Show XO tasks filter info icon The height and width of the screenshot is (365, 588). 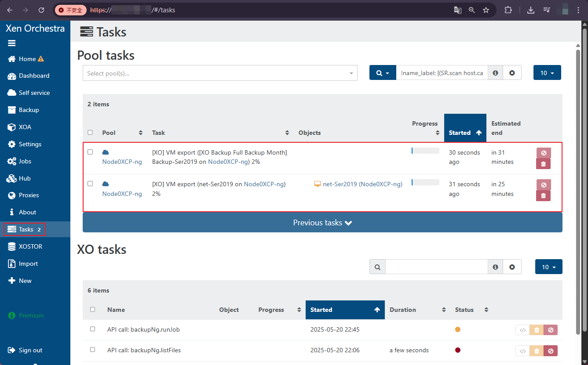(495, 267)
